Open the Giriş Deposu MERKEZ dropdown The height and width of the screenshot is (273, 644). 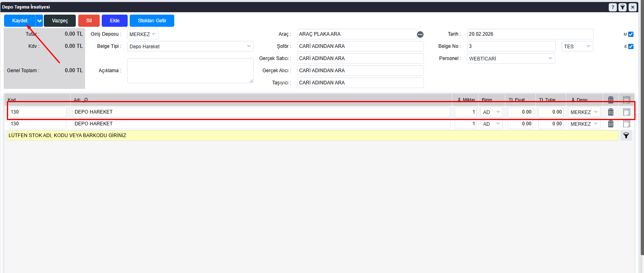(143, 34)
